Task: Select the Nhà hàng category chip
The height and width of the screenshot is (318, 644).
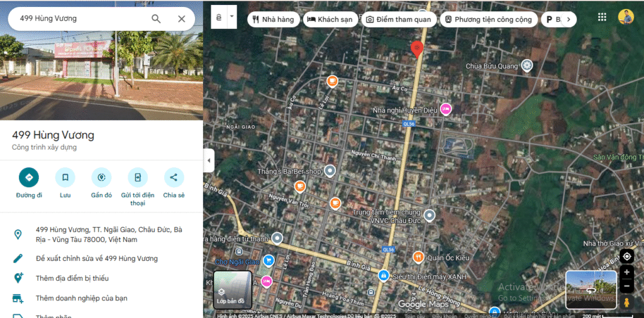Action: tap(273, 19)
